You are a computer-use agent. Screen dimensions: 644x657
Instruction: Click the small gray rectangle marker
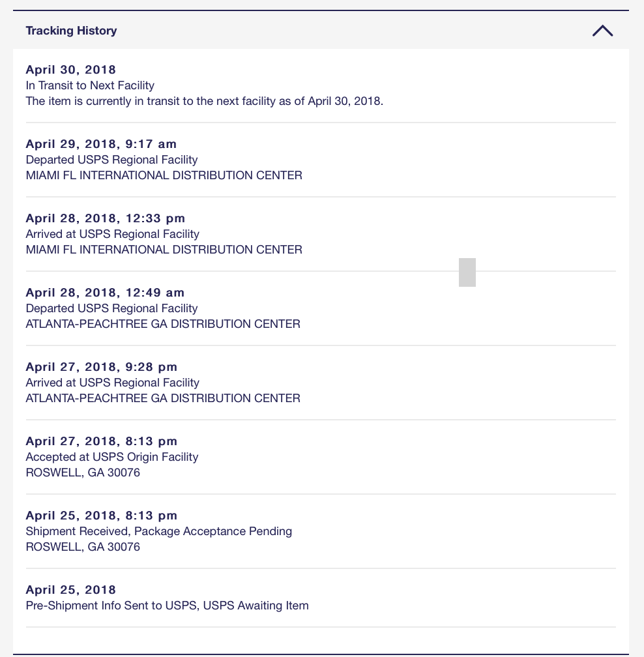pos(467,272)
